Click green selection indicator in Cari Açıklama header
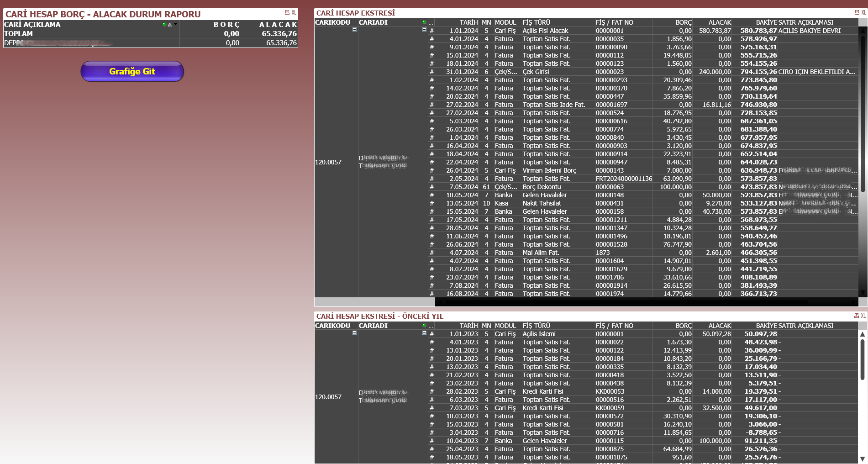Viewport: 868px width, 464px height. pos(164,25)
